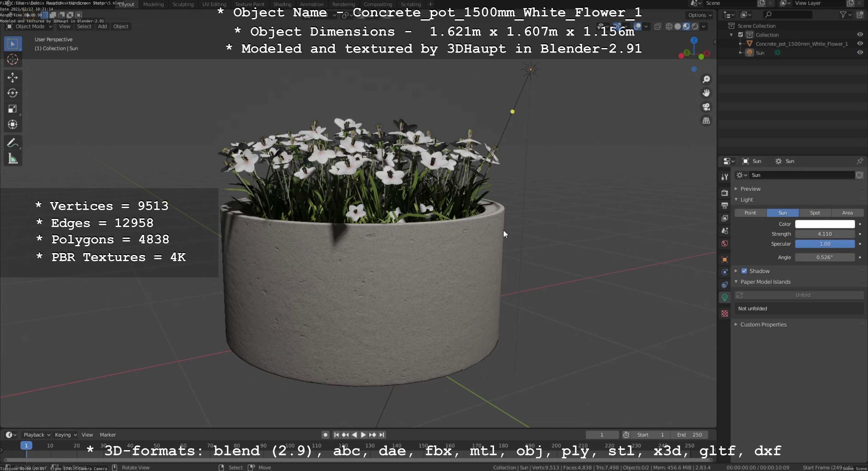Click the viewport zoom magnifier icon
This screenshot has height=471, width=868.
point(706,80)
